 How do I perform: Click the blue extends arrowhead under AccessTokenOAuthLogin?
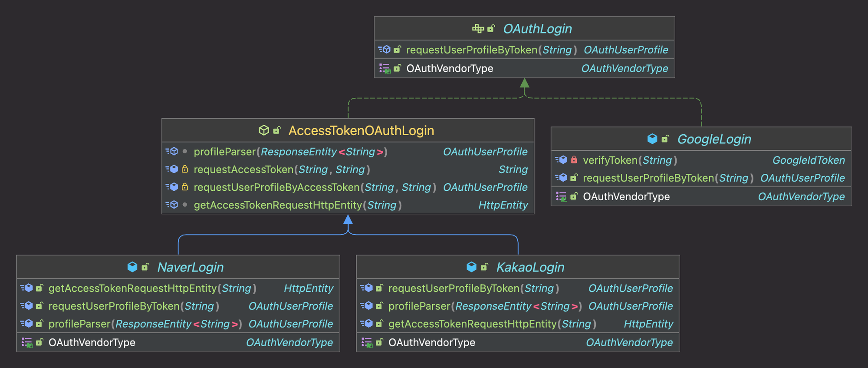pyautogui.click(x=348, y=219)
